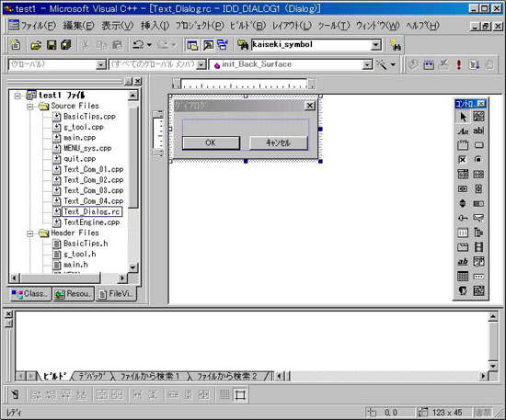Click the Save toolbar icon
This screenshot has height=420, width=506.
click(52, 45)
